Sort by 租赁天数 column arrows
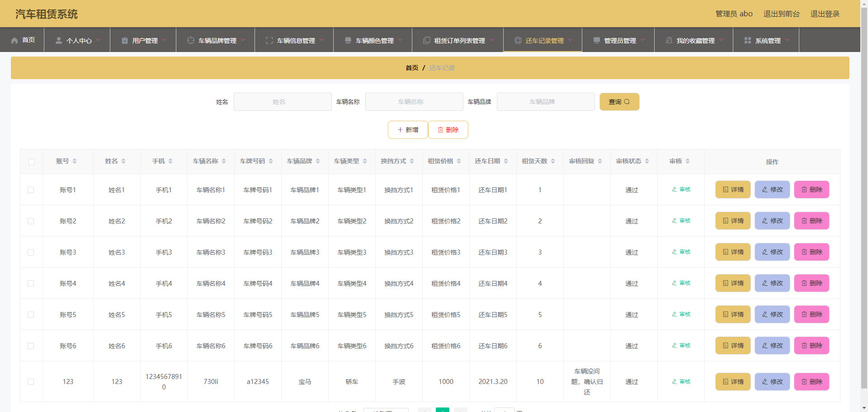 coord(553,161)
